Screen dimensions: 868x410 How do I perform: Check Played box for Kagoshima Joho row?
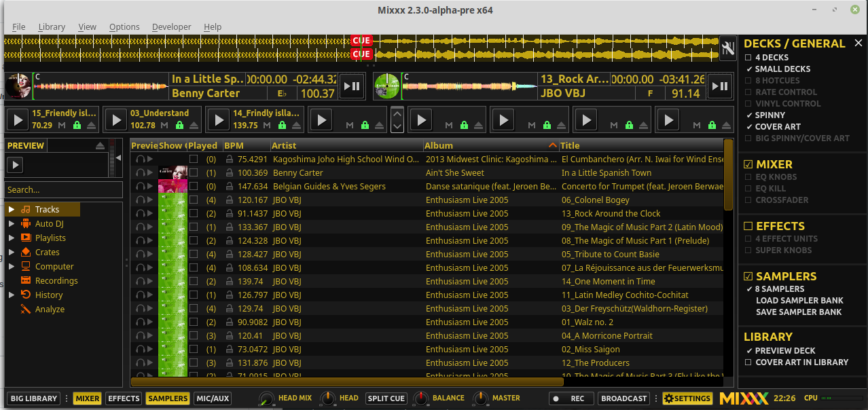(x=194, y=159)
